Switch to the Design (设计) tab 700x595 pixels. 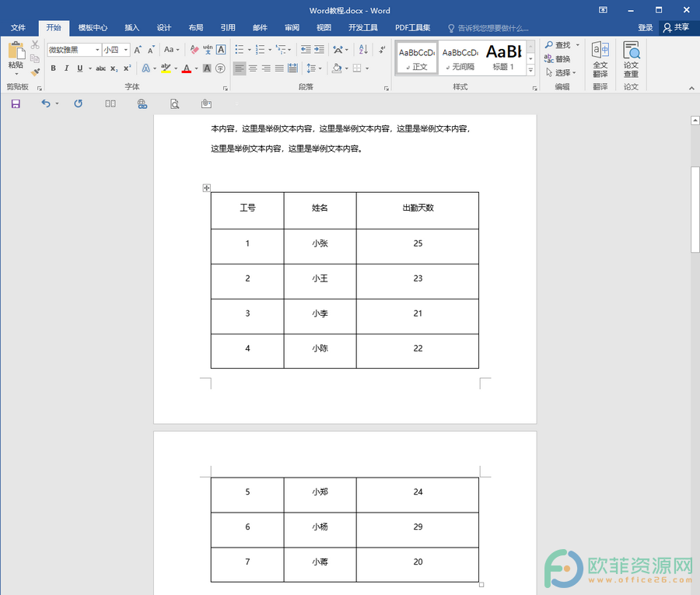[x=164, y=28]
